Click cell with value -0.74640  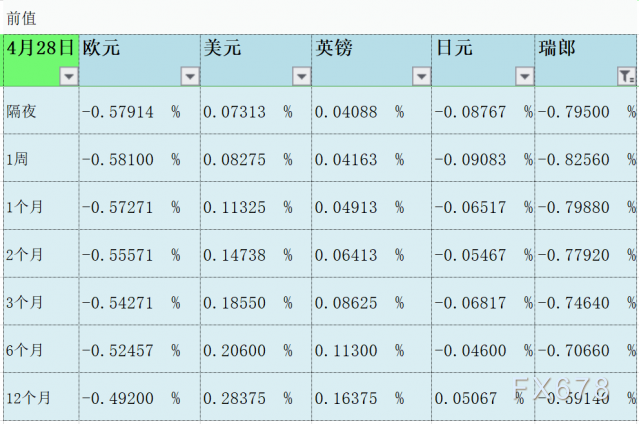click(x=586, y=301)
